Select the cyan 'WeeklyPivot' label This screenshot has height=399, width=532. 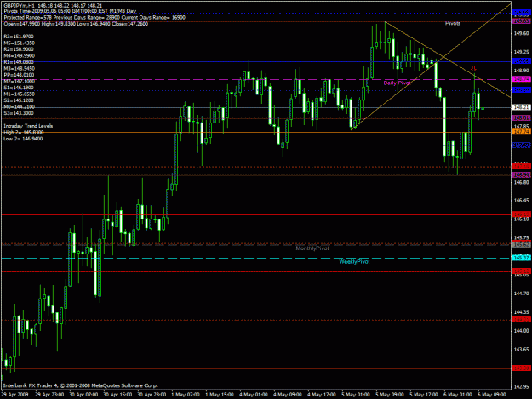point(355,262)
